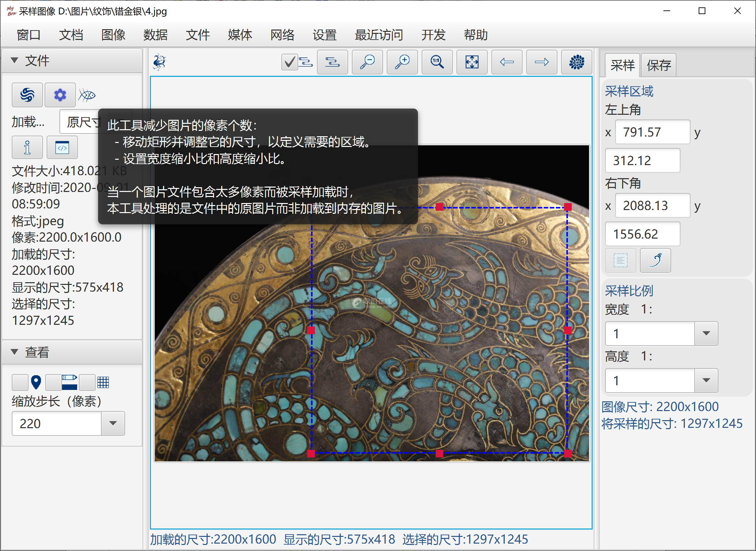Click the top-right red selection handle
This screenshot has height=551, width=756.
[568, 207]
